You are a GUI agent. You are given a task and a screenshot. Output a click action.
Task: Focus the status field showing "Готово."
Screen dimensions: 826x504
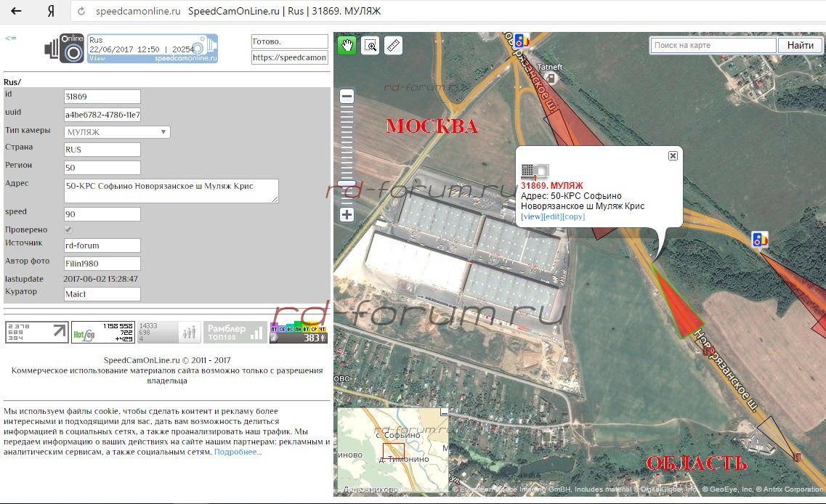pos(290,41)
